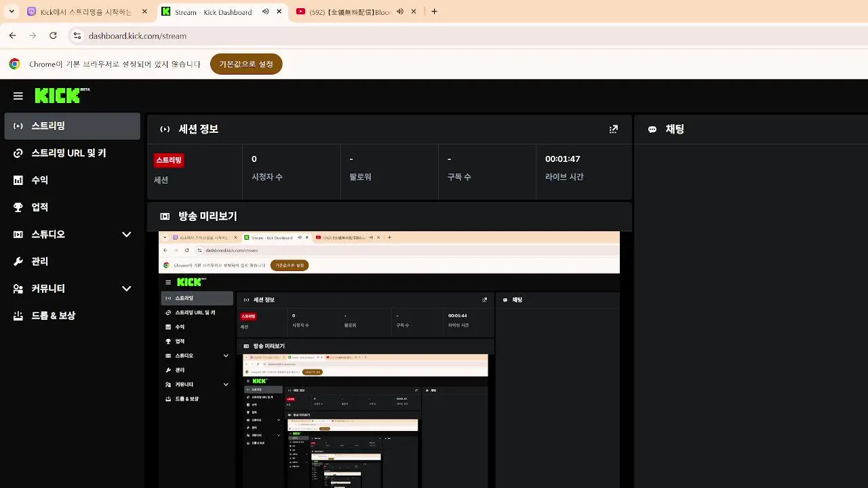The height and width of the screenshot is (488, 868).
Task: Click the people icon beside 커뮤니티
Action: (x=18, y=289)
